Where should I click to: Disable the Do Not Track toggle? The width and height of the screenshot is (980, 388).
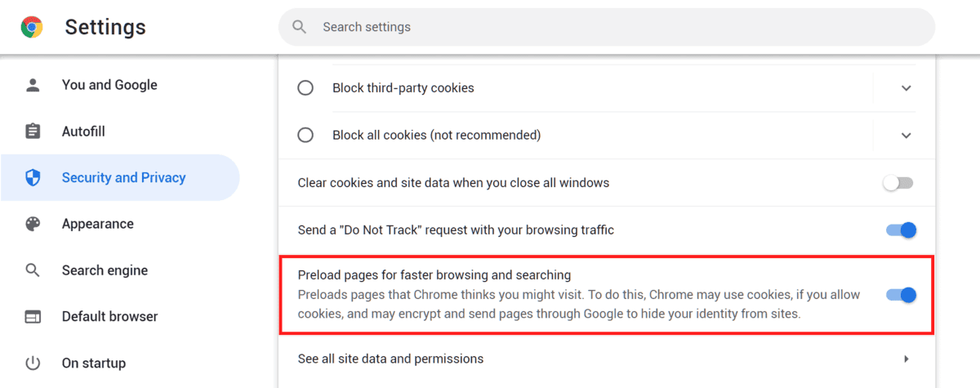(902, 230)
